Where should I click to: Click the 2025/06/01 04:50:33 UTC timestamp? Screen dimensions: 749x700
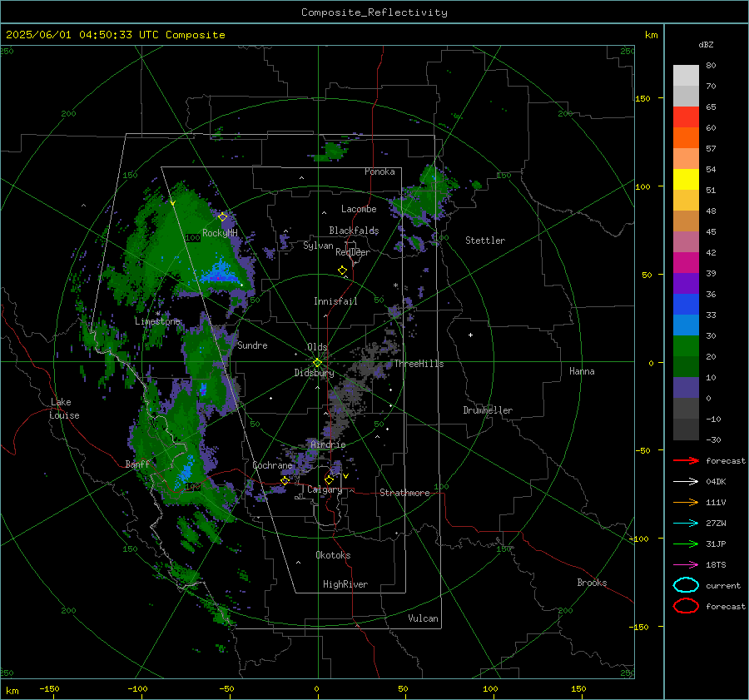tap(71, 35)
